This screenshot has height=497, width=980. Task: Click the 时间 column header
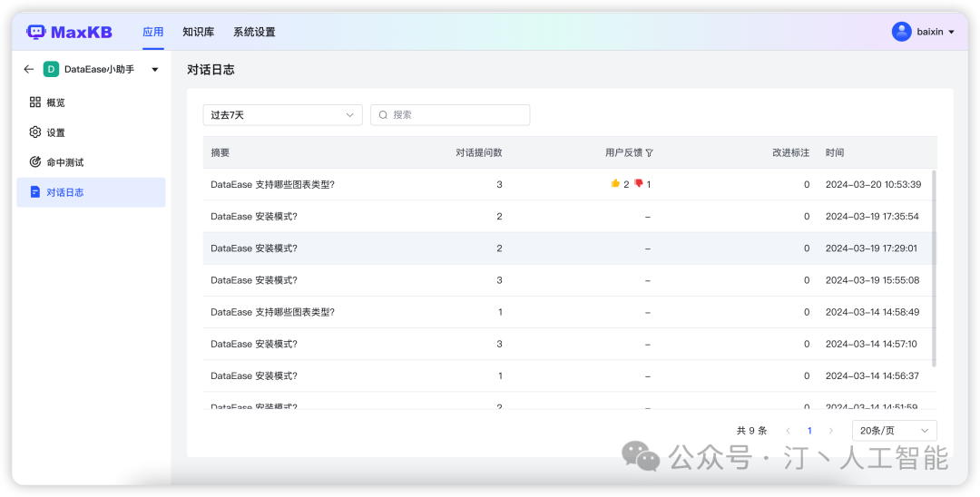coord(835,153)
